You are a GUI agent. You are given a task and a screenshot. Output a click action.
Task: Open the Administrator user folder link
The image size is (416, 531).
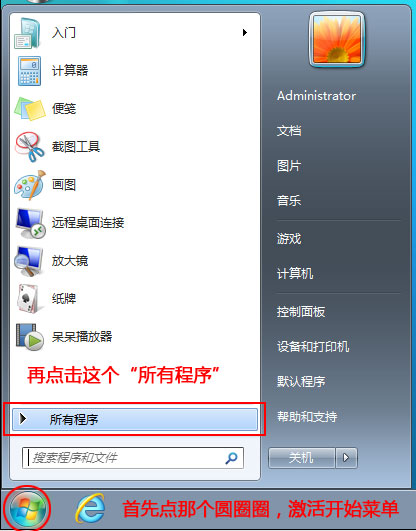pos(316,96)
